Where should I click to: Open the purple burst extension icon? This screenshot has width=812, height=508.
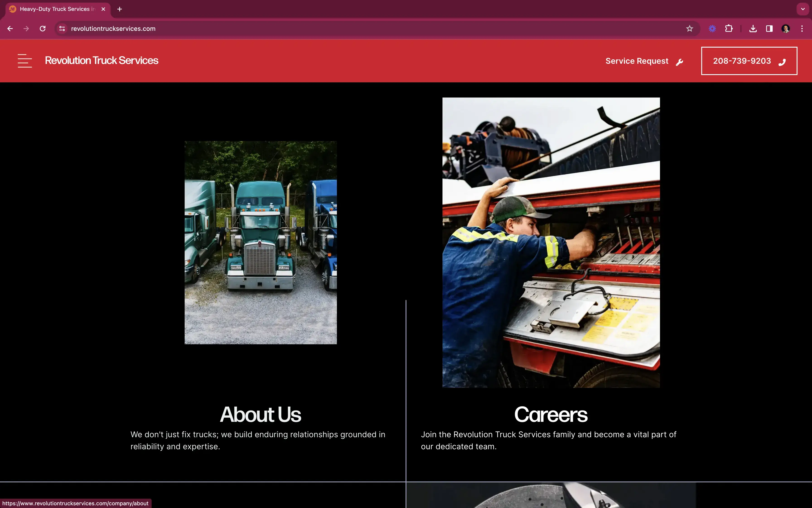pyautogui.click(x=712, y=29)
